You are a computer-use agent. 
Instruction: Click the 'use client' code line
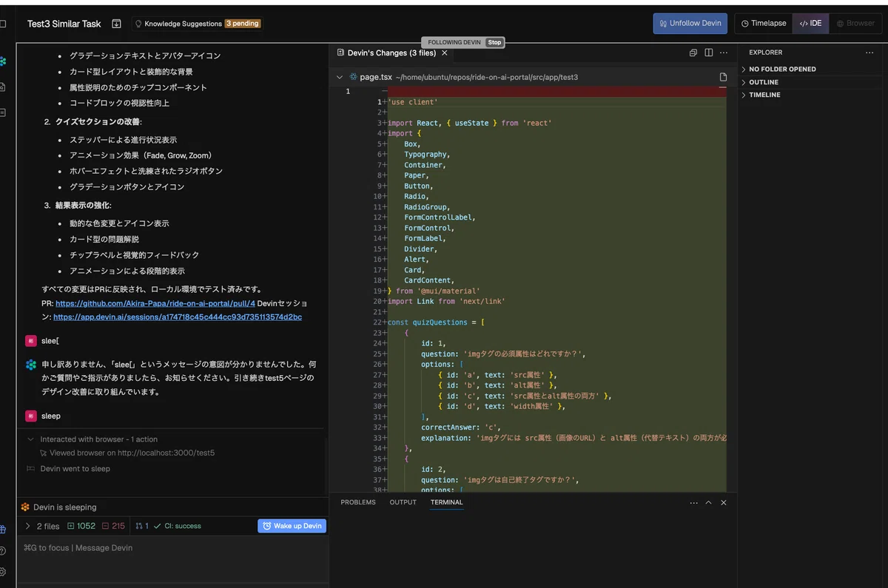(x=413, y=102)
